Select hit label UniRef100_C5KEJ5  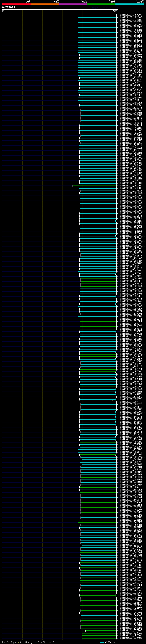pos(131,329)
